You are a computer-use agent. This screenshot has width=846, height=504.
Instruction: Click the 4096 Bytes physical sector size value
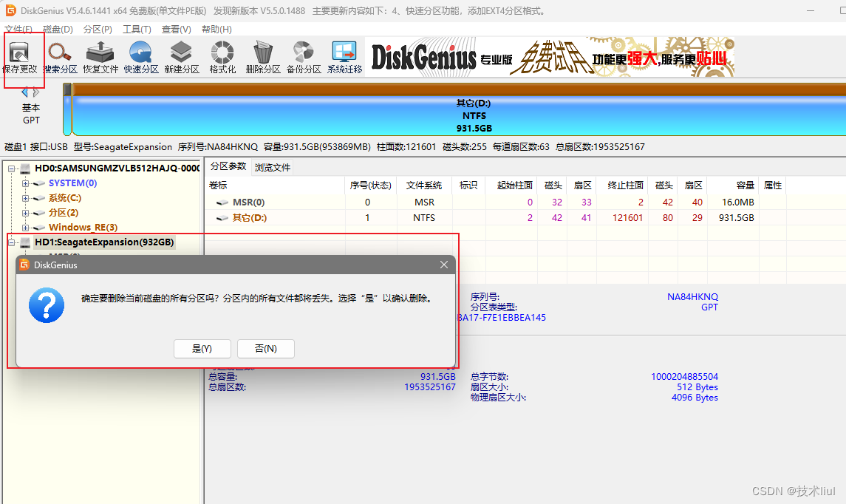point(695,398)
